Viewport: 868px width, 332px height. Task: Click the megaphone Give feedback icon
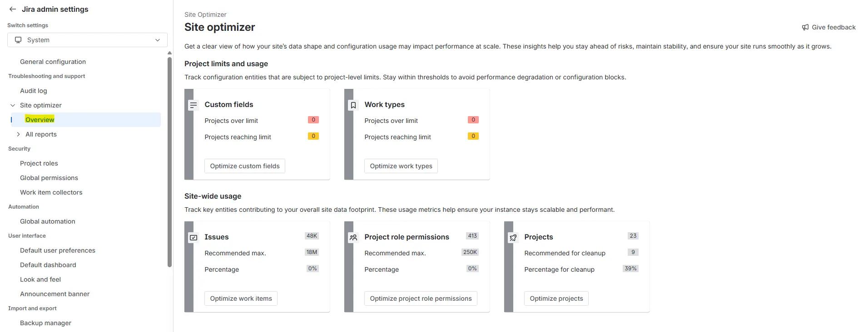click(805, 27)
